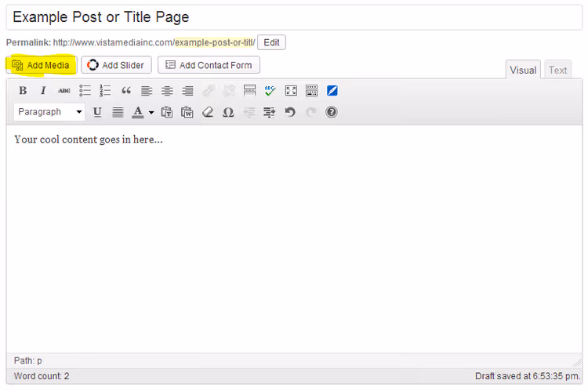Viewport: 588px width, 391px height.
Task: Click the Unlink broken-chain icon
Action: tap(229, 91)
